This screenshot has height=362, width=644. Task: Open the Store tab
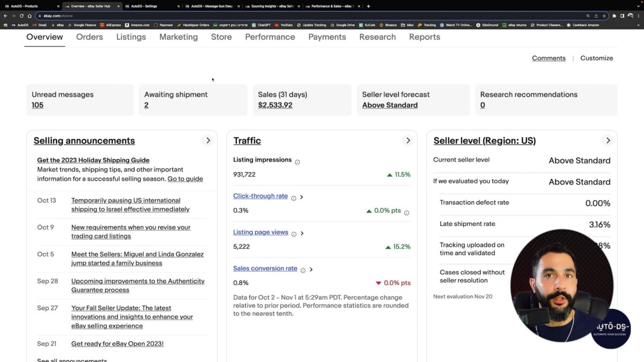tap(222, 37)
